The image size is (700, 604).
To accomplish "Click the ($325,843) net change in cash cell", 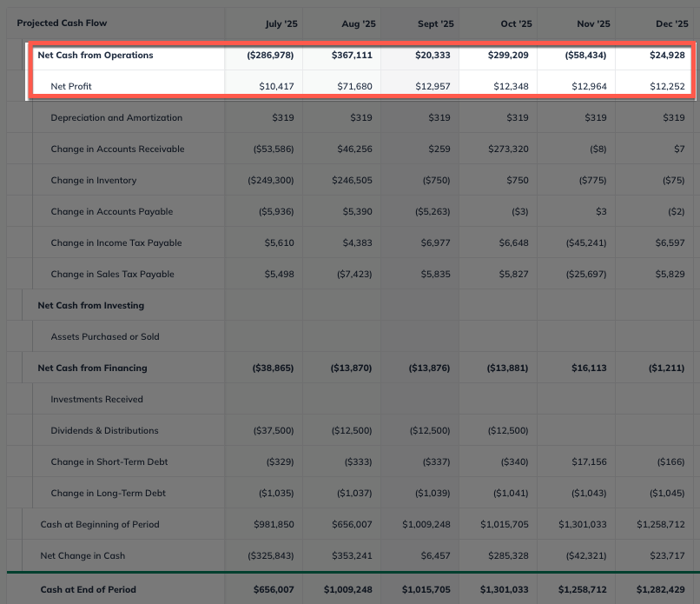I will (271, 555).
